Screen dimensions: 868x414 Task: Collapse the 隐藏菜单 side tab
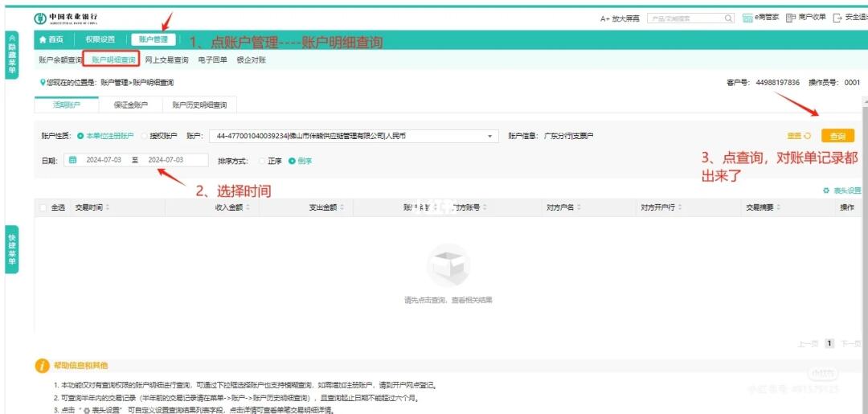[11, 55]
